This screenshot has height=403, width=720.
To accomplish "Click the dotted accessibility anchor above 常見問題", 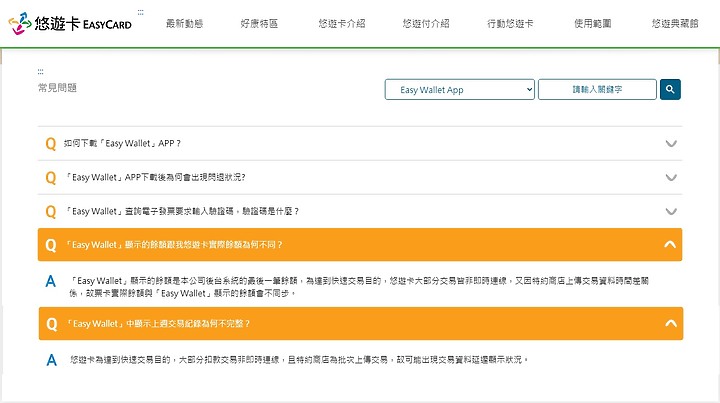I will coord(40,72).
